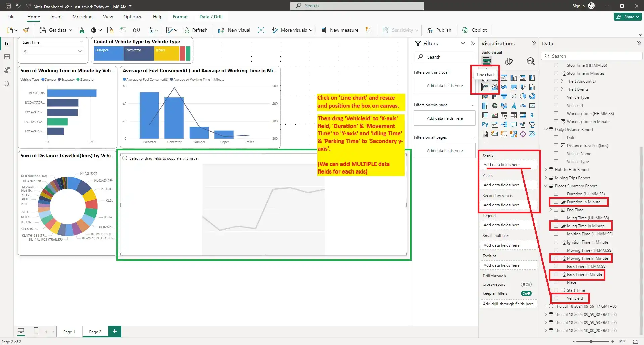644x345 pixels.
Task: Switch to the Page 1 tab
Action: [69, 332]
